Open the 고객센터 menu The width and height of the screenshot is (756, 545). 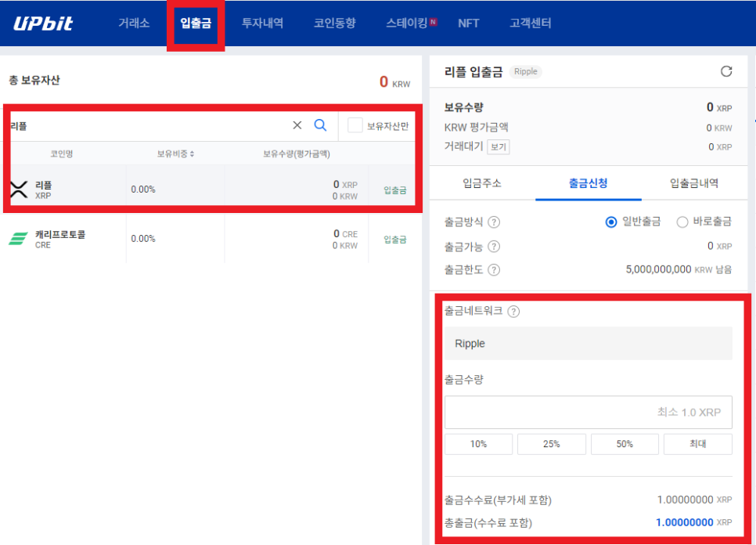point(531,23)
